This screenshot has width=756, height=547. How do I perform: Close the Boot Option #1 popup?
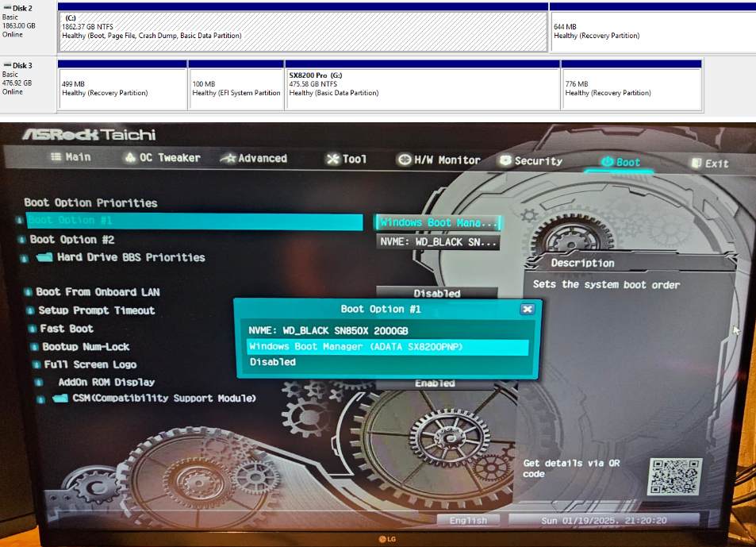pyautogui.click(x=528, y=309)
